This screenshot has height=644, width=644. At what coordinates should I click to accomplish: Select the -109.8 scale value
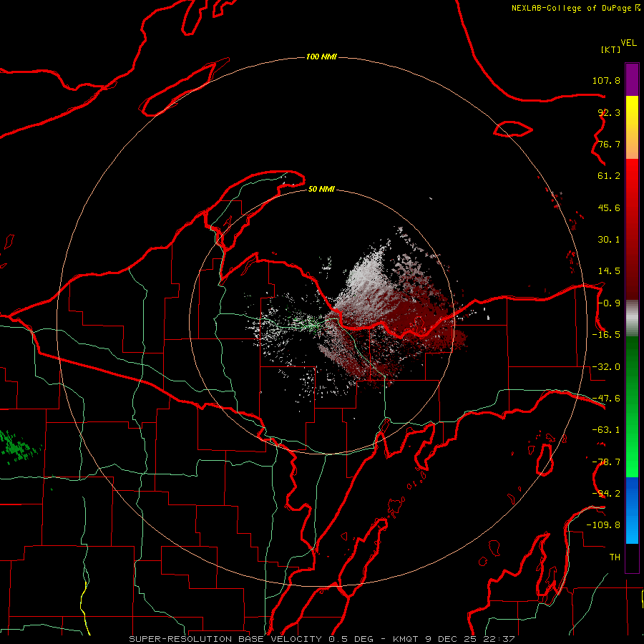pyautogui.click(x=603, y=525)
